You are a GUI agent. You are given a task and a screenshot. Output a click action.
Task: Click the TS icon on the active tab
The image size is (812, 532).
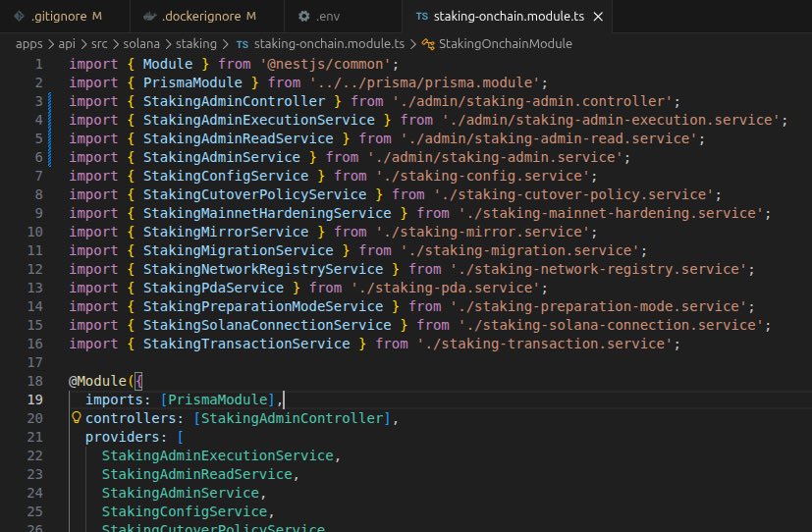pos(422,17)
